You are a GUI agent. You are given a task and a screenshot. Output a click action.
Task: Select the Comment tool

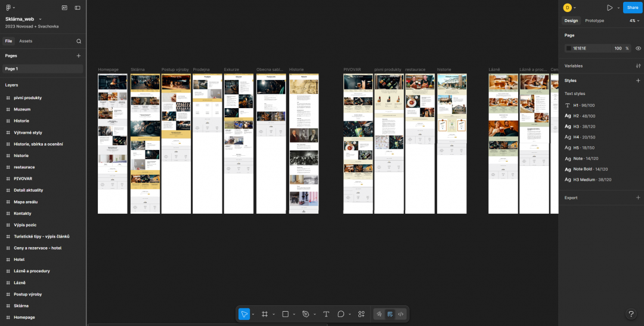[x=340, y=314]
